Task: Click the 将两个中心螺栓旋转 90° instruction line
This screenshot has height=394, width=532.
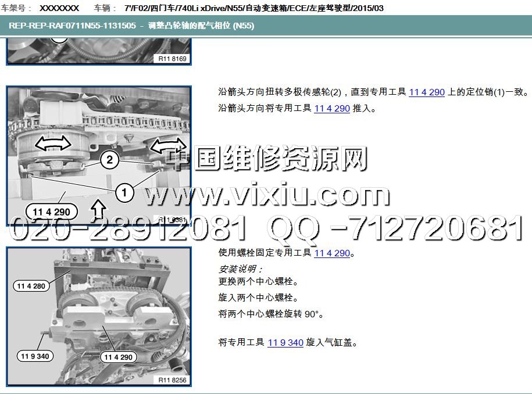Action: coord(271,314)
